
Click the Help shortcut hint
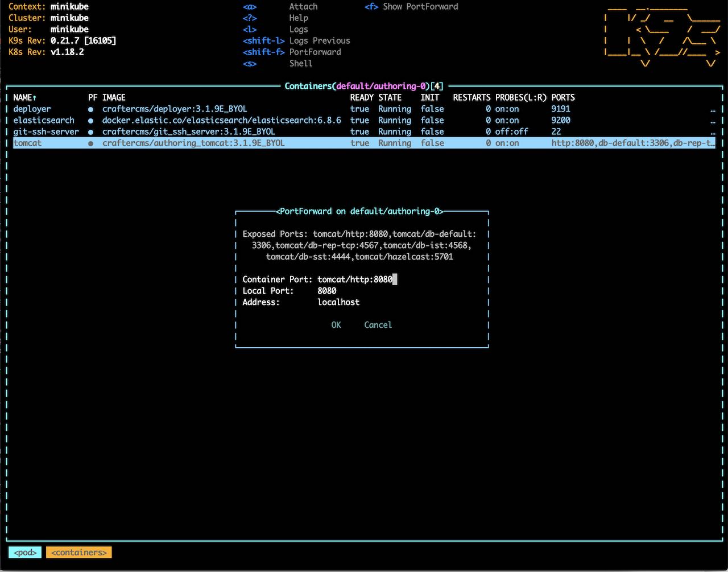299,18
